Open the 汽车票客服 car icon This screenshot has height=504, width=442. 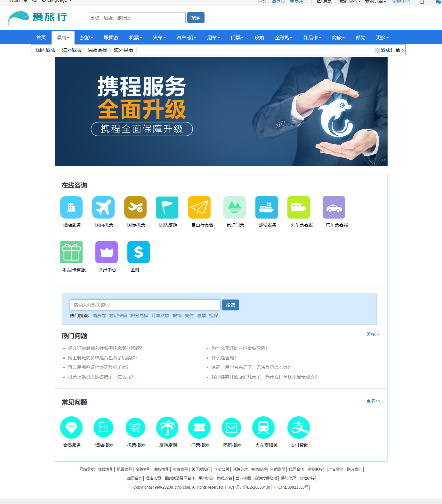click(334, 207)
